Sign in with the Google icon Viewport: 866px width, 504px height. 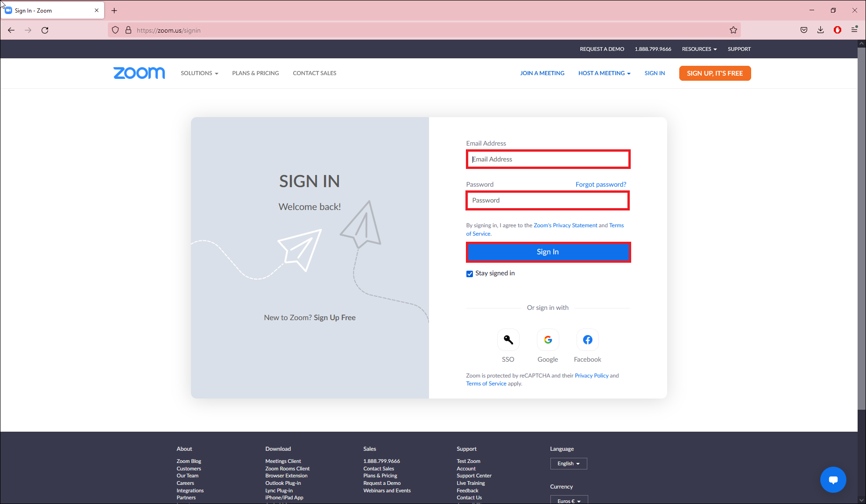548,340
